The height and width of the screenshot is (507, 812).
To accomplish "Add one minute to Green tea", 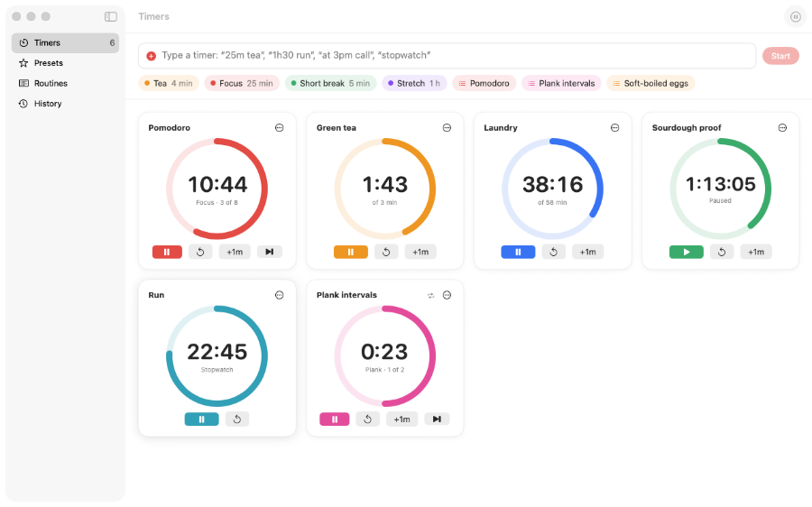I will [420, 253].
